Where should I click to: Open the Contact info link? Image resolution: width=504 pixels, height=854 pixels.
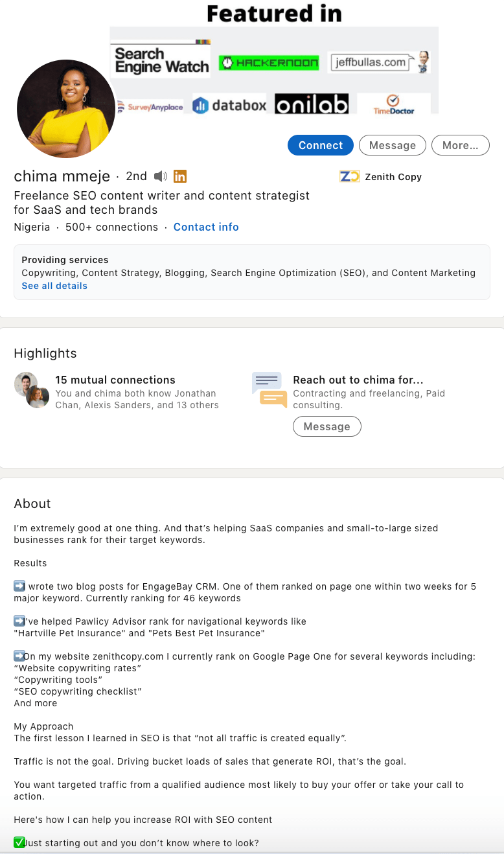coord(206,227)
